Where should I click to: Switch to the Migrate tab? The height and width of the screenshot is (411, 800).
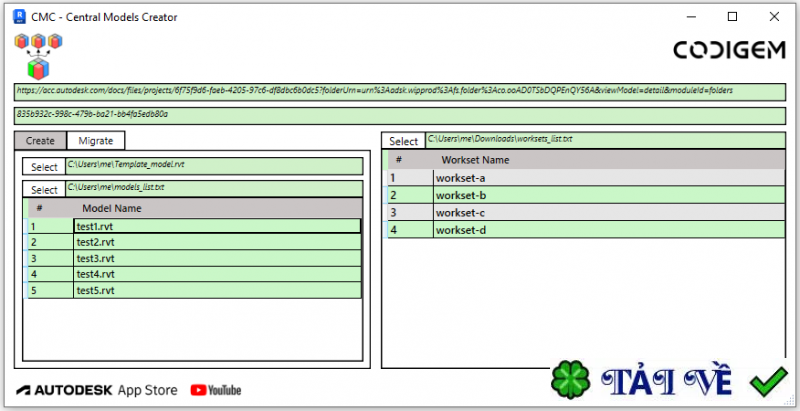tap(95, 141)
